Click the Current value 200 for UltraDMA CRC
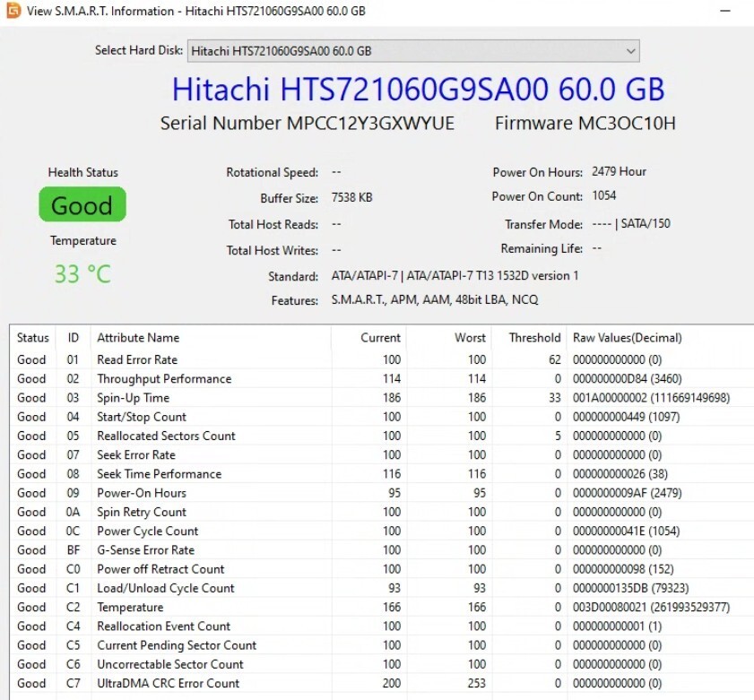Viewport: 754px width, 700px height. [x=392, y=683]
